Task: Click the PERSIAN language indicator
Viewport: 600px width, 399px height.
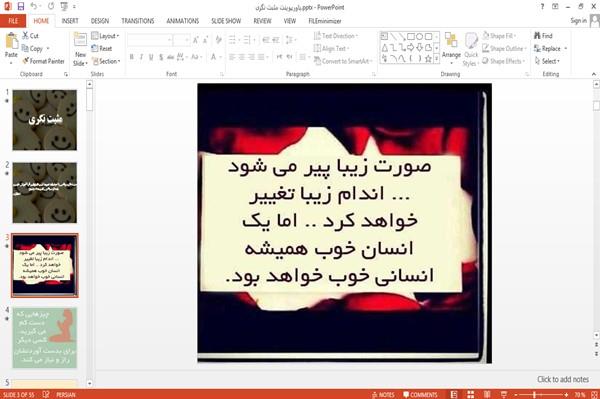Action: point(66,394)
